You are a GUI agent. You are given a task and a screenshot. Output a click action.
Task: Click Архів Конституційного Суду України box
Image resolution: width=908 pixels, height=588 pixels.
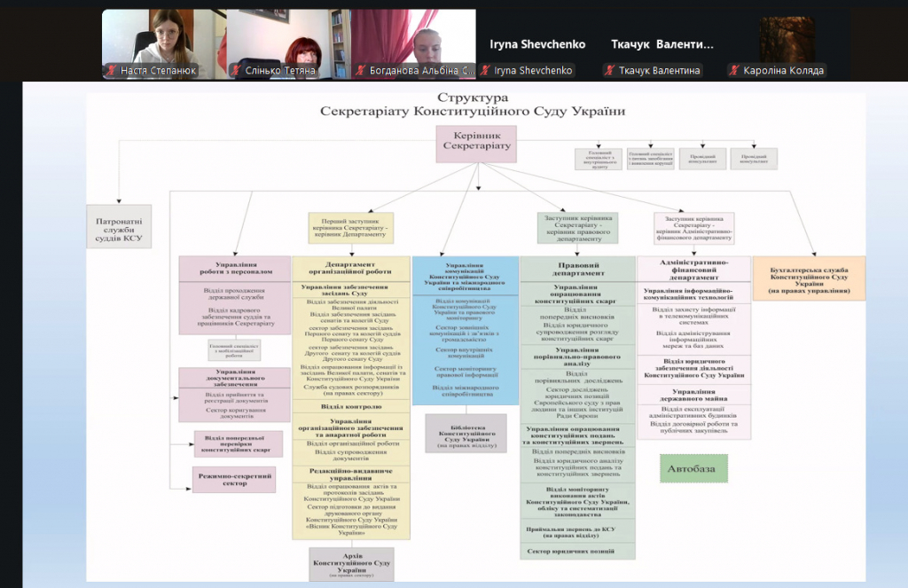[351, 563]
